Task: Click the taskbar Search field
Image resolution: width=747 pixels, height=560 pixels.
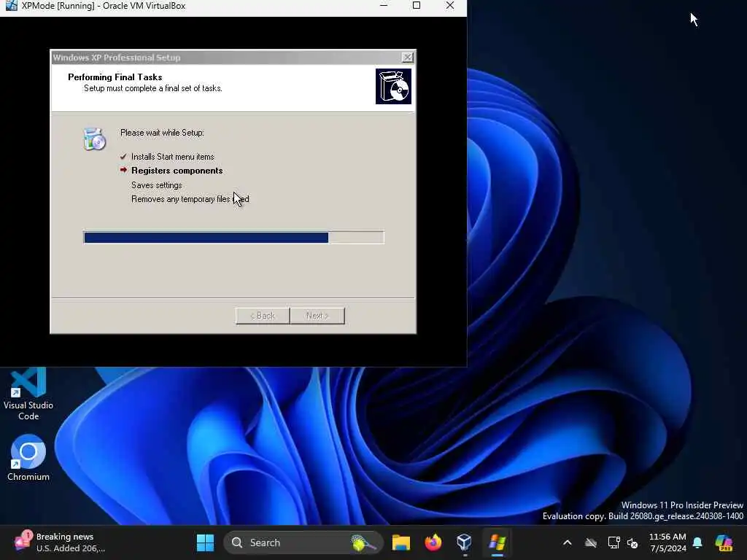Action: (x=303, y=542)
